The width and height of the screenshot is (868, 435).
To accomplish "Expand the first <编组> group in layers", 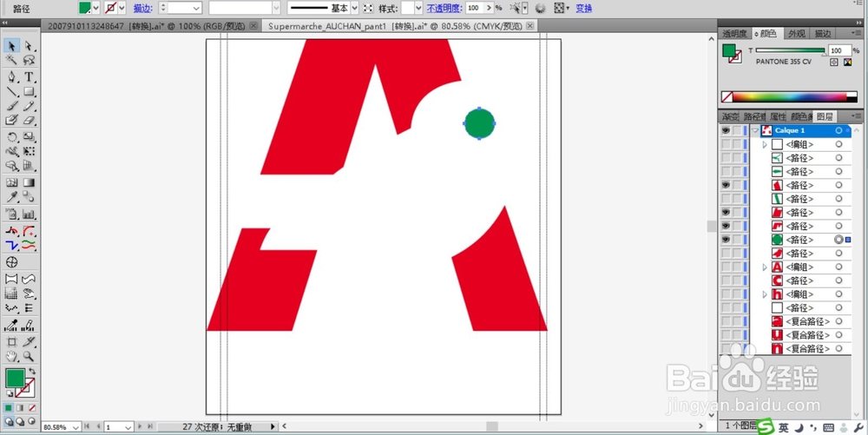I will (765, 144).
